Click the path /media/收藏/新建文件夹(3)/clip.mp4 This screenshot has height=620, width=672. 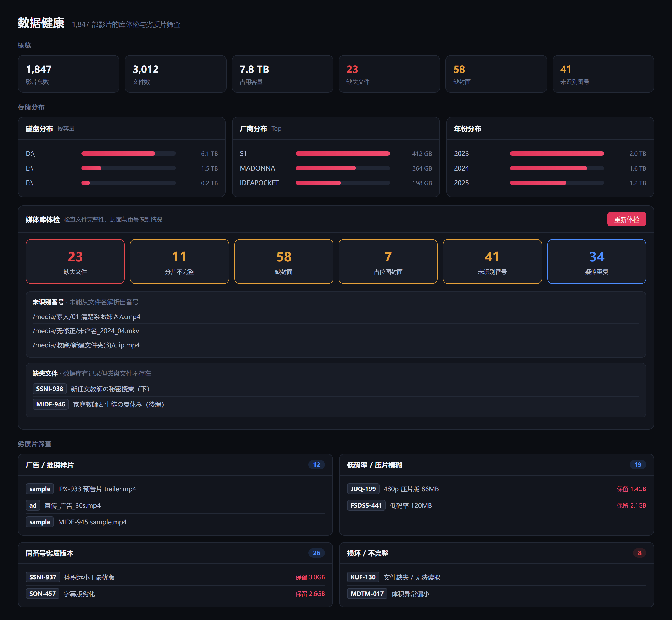tap(86, 345)
